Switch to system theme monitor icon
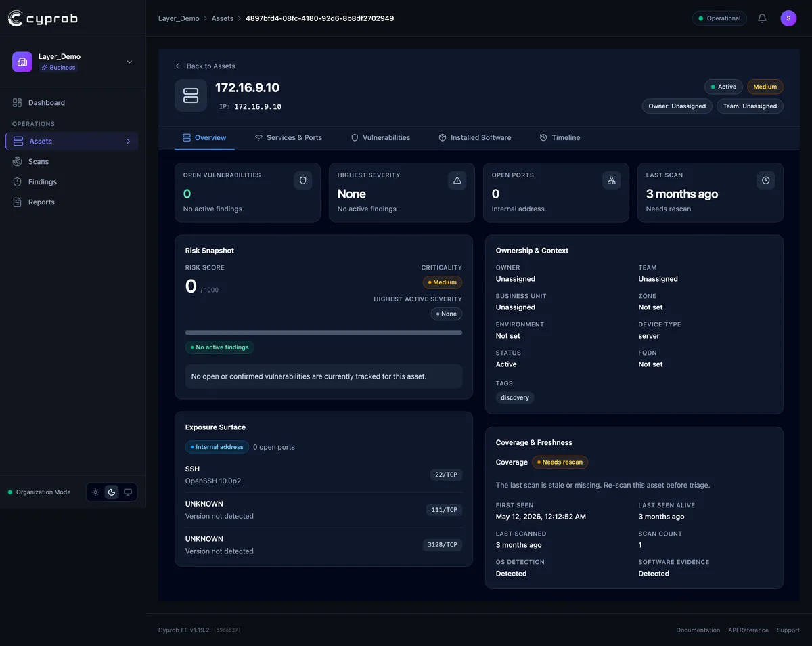The width and height of the screenshot is (812, 646). coord(128,492)
